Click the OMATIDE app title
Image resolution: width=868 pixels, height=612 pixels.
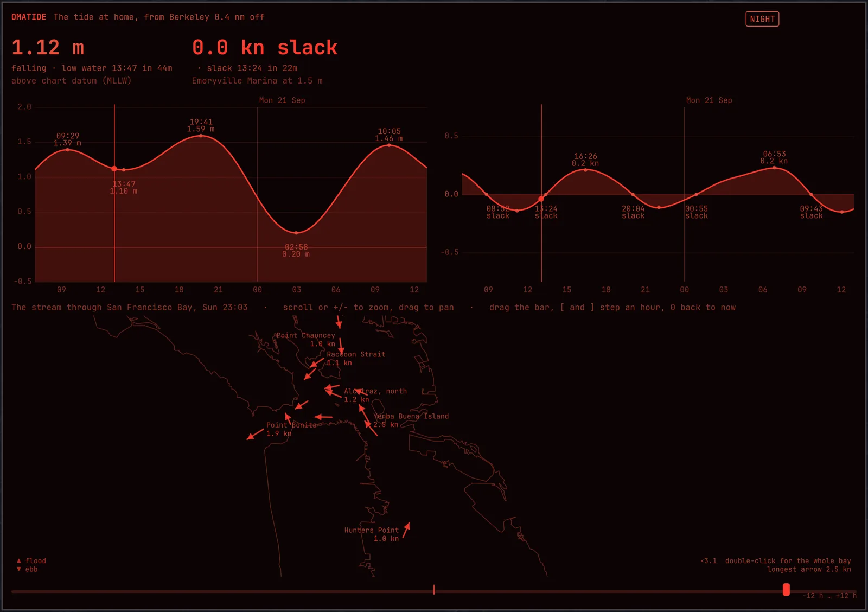pyautogui.click(x=29, y=17)
